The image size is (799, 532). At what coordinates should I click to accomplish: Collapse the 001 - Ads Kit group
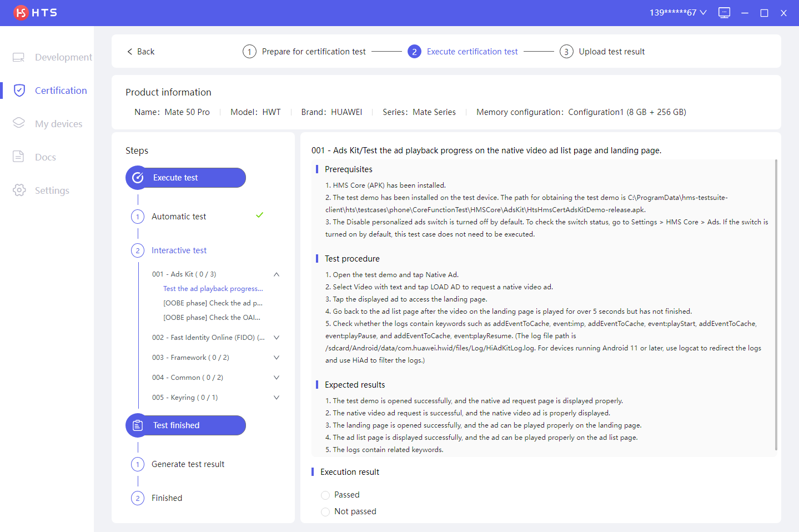(x=277, y=274)
